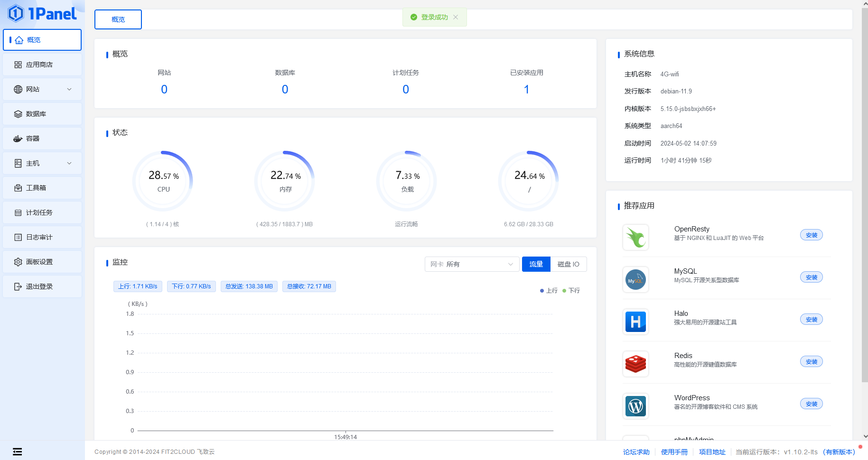Install MySQL with 安装 button

(x=812, y=277)
